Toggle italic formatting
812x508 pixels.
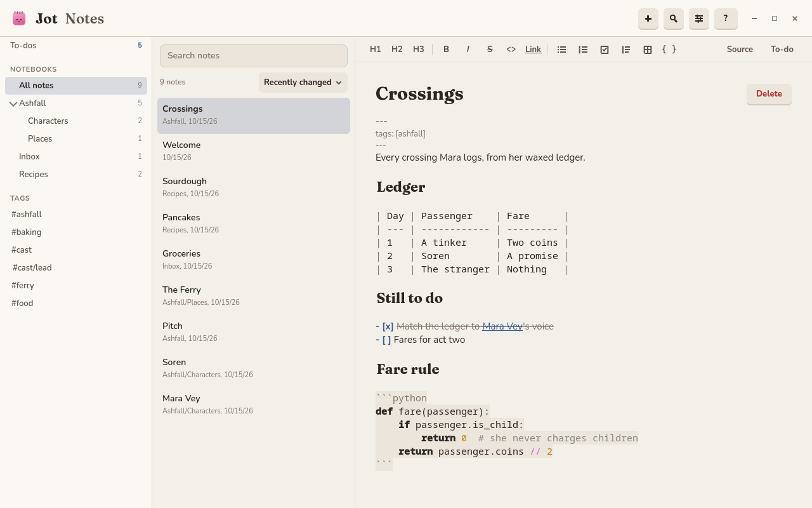468,49
